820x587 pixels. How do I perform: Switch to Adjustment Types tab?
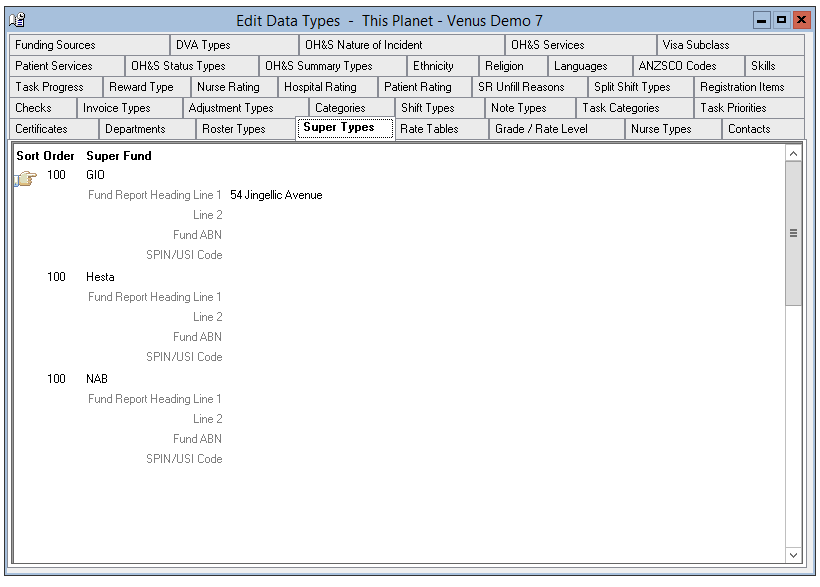point(245,108)
